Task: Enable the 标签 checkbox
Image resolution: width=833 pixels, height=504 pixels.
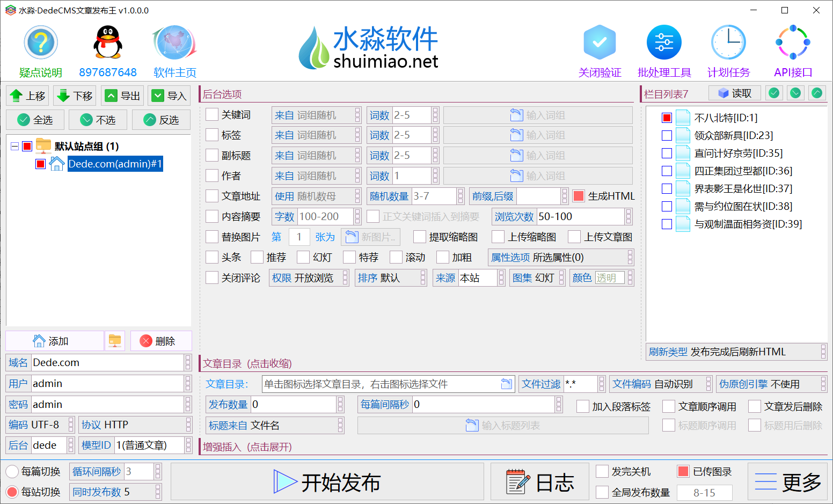Action: click(212, 135)
